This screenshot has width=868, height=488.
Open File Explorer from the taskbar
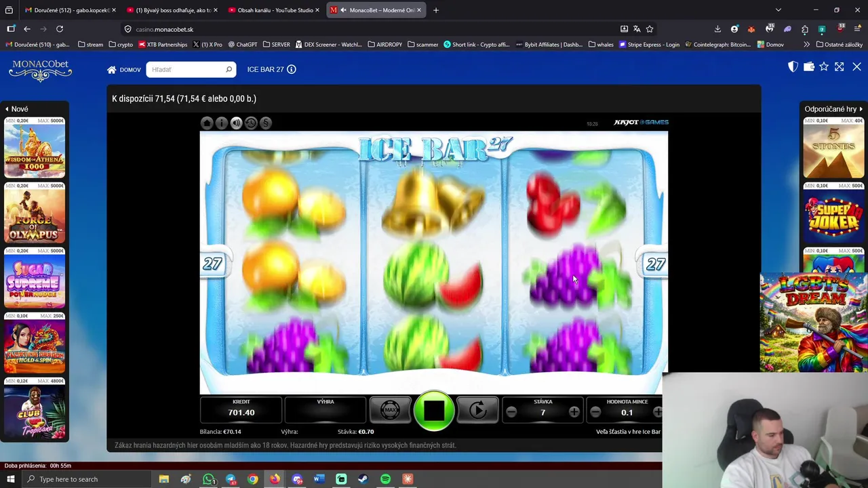[x=163, y=479]
